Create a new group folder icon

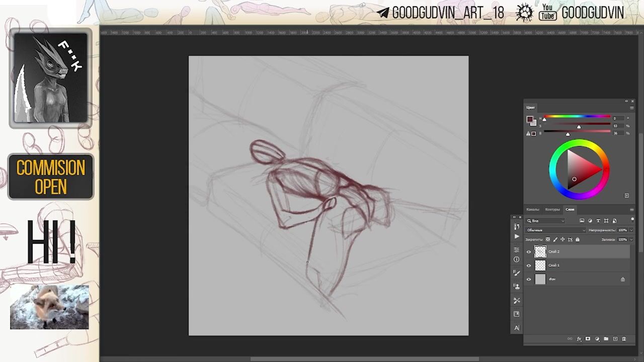(606, 339)
